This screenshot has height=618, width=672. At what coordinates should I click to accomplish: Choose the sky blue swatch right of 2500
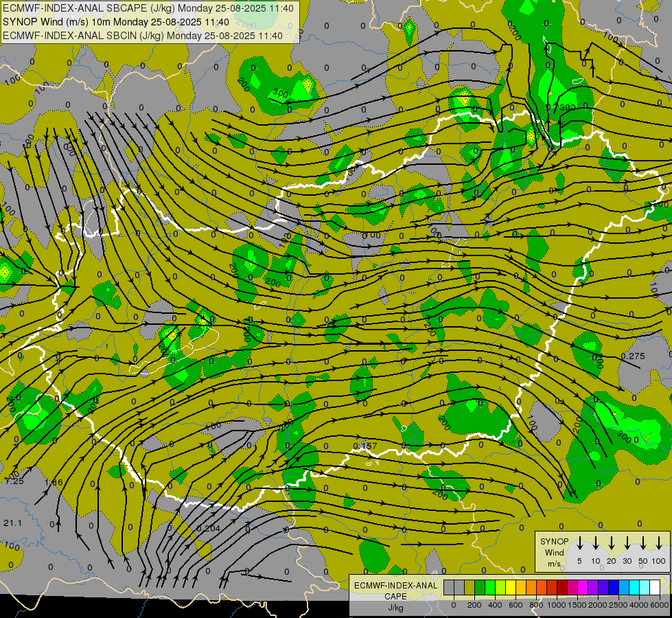coord(624,587)
